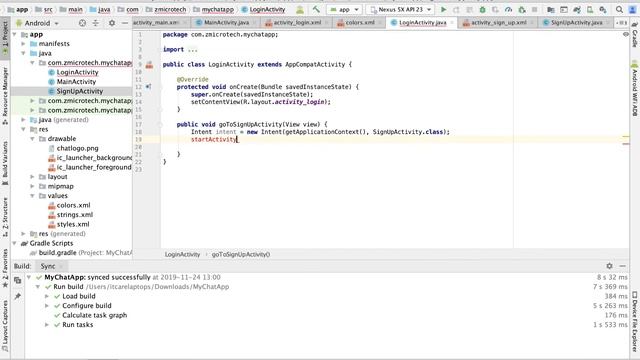Open Layout Captures side tab
The height and width of the screenshot is (360, 640).
[5, 325]
